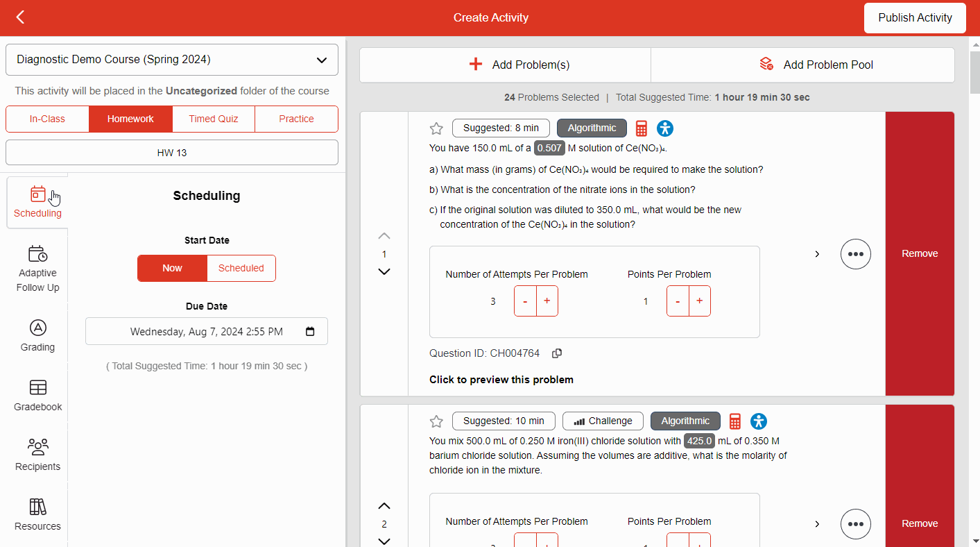Click the calculator icon on the first problem
Screen dimensions: 980x547
[x=641, y=128]
